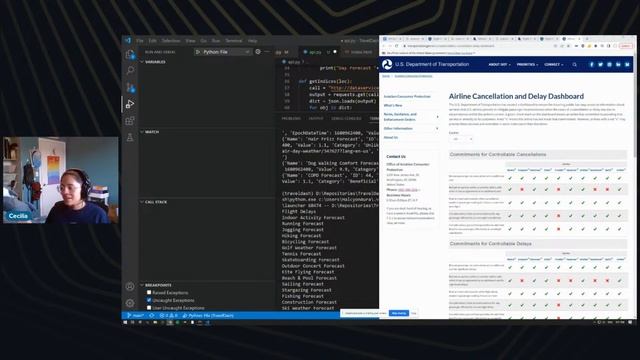Reload the page in the browser toolbar
Screen dimensions: 640x360
(x=396, y=46)
